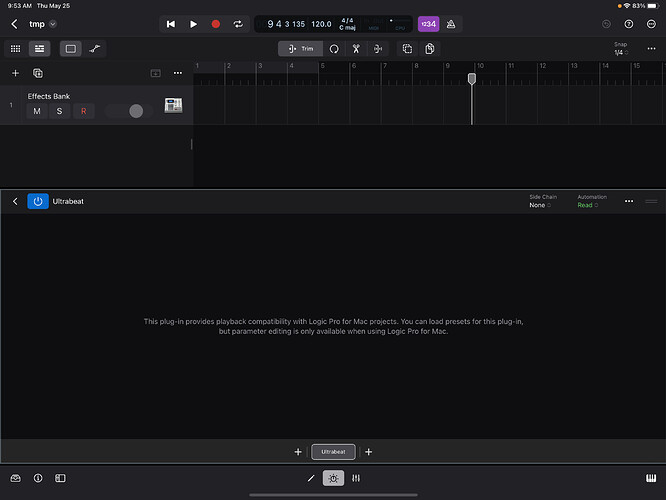Toggle the metronome click
This screenshot has width=666, height=500.
pos(451,24)
